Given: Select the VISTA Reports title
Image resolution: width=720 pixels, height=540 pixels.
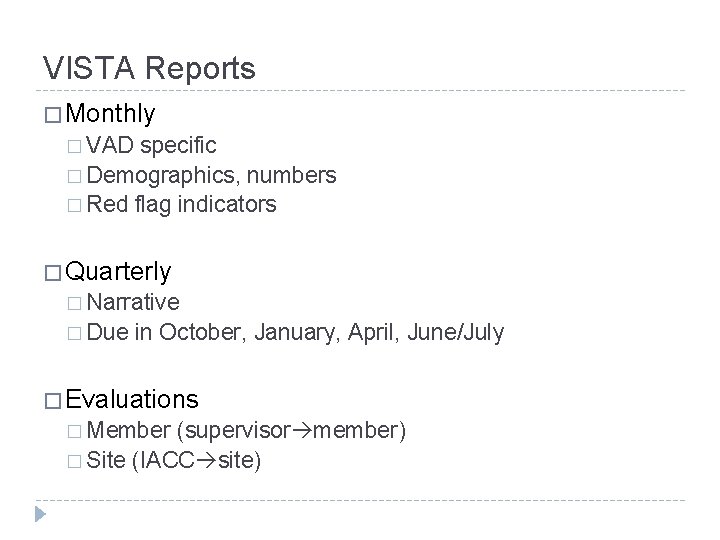Looking at the screenshot, I should (x=149, y=68).
